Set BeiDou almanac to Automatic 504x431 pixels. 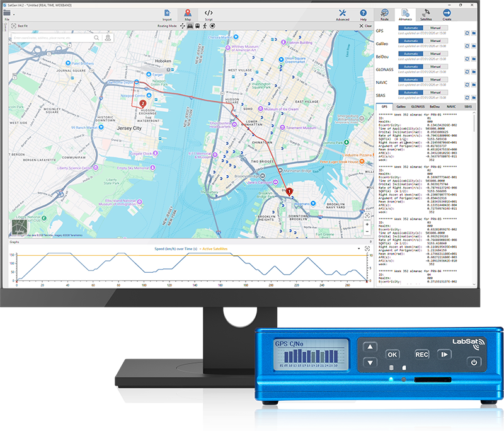[410, 55]
